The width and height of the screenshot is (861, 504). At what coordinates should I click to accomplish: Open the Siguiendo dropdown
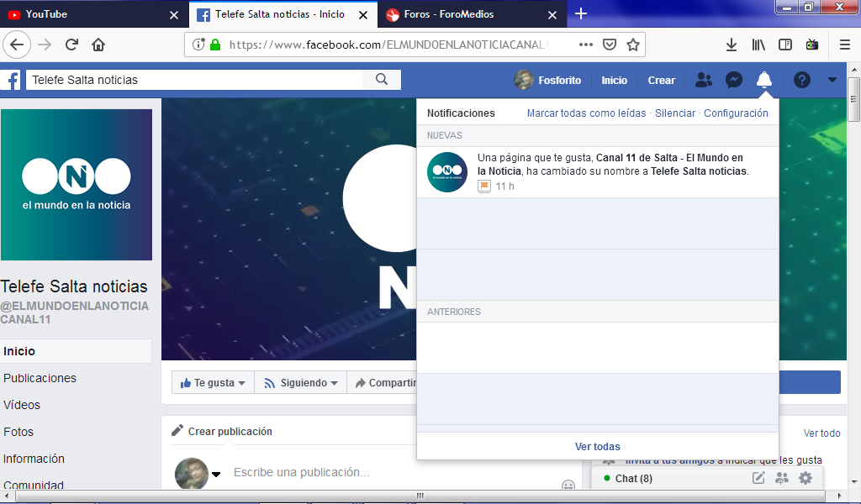(300, 382)
